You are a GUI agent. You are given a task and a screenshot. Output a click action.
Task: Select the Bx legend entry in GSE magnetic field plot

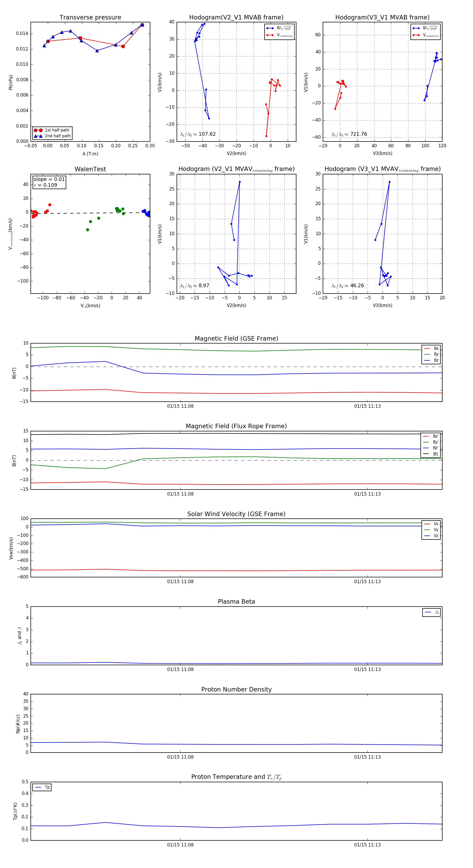[x=431, y=349]
